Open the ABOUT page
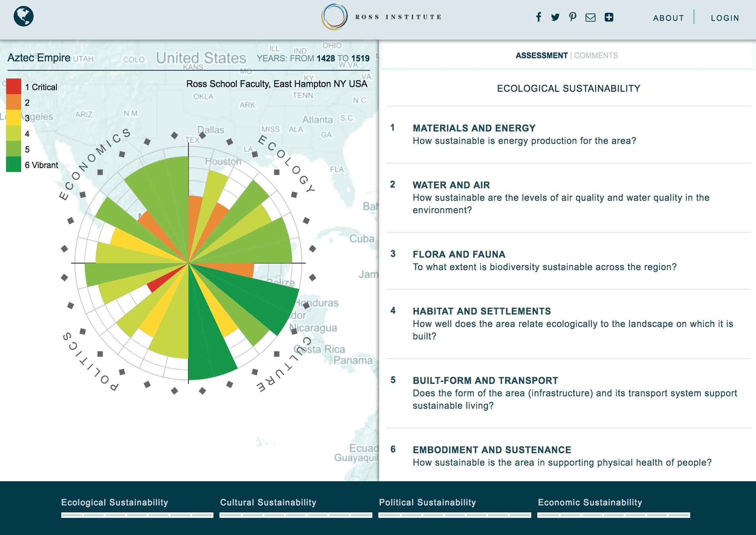This screenshot has width=756, height=535. click(x=668, y=18)
